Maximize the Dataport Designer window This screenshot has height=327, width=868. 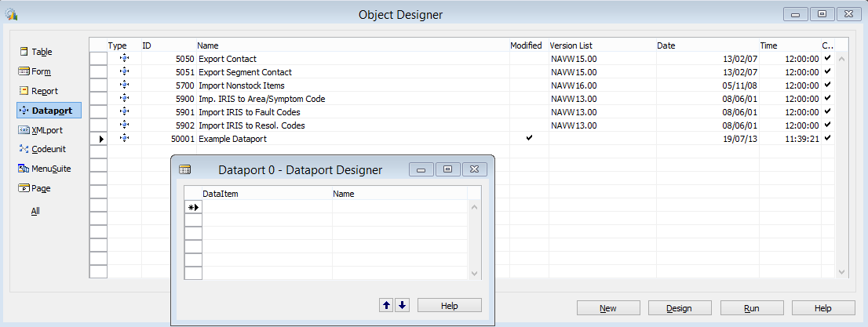(448, 169)
